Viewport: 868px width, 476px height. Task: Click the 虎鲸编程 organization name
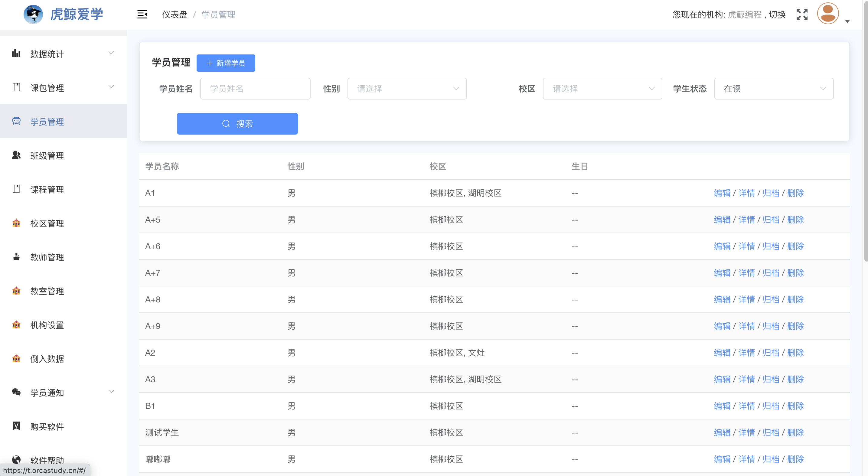click(745, 15)
